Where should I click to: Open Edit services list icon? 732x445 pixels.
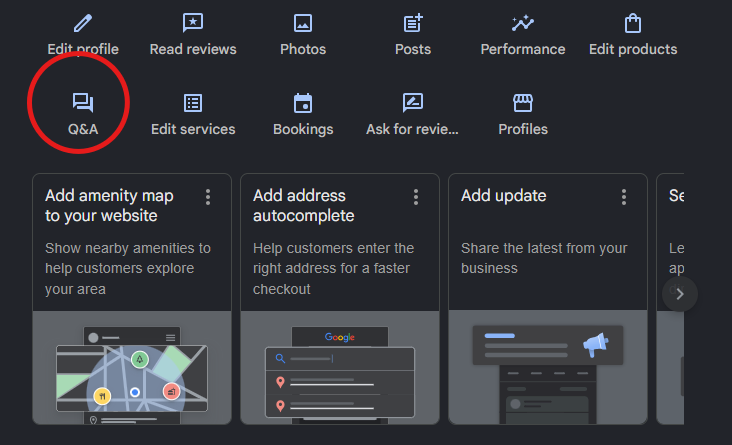(x=193, y=103)
